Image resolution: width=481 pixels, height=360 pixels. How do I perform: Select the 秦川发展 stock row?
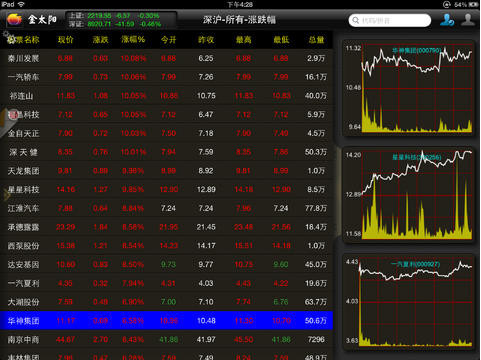pos(166,59)
